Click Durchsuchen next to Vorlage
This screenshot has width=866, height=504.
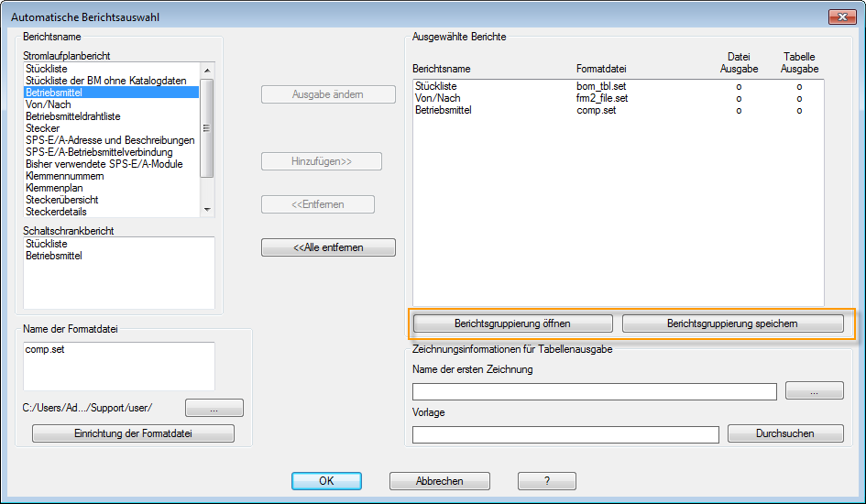785,433
